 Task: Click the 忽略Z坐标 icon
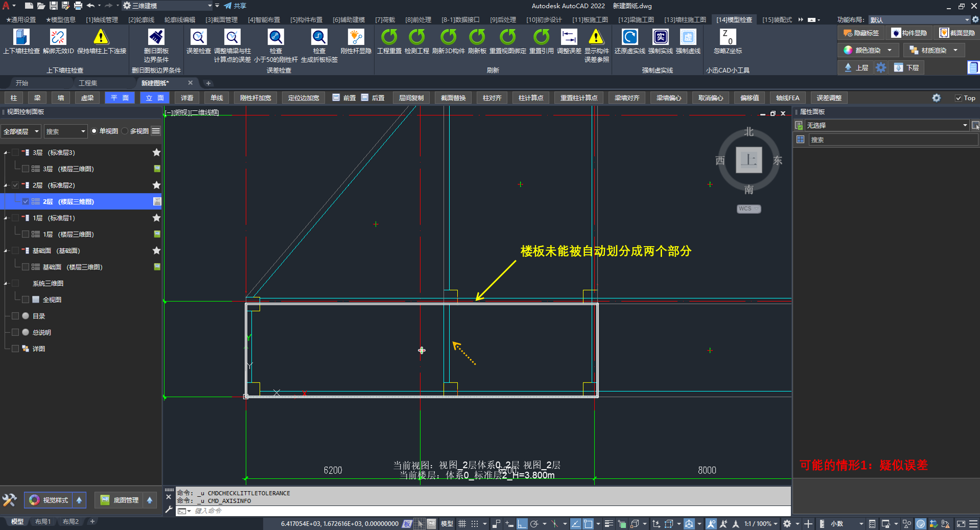click(727, 37)
